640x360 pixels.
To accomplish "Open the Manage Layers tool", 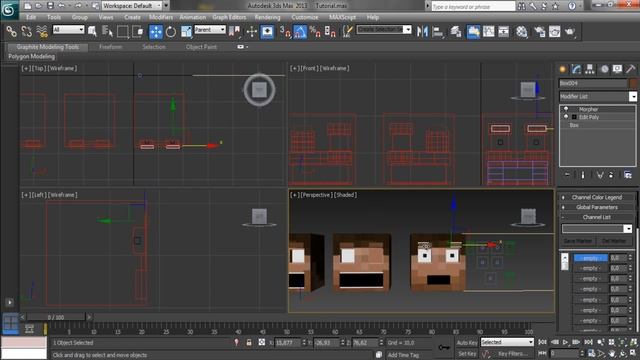I will (456, 31).
